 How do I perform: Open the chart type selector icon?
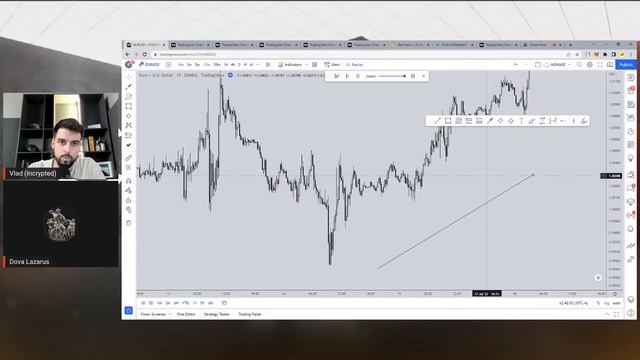point(268,64)
